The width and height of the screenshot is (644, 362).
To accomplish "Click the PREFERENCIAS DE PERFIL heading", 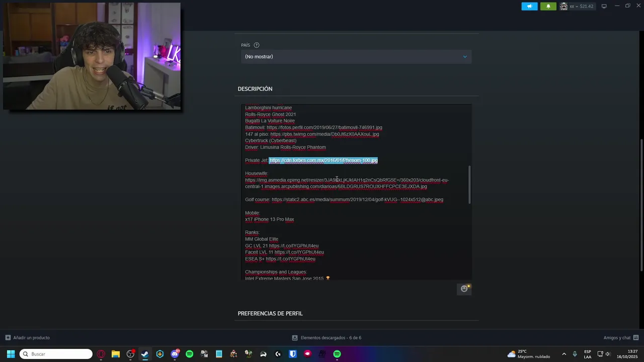I will click(x=270, y=314).
